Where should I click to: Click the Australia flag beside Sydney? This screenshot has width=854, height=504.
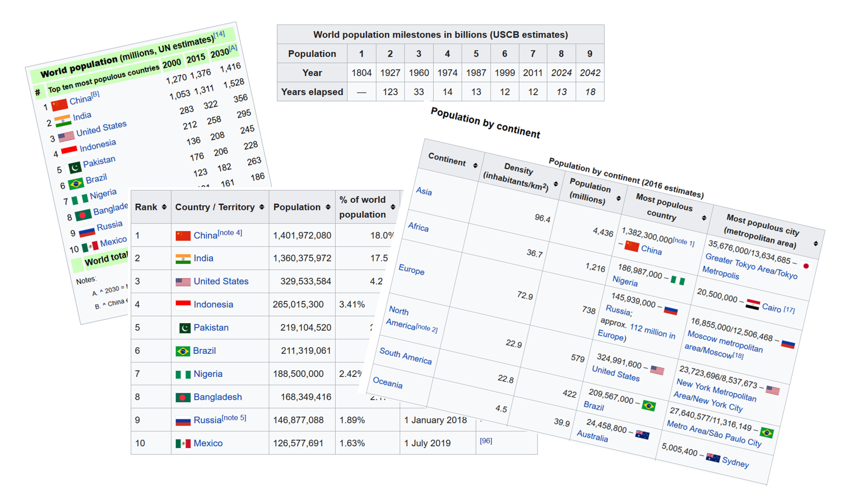(713, 458)
